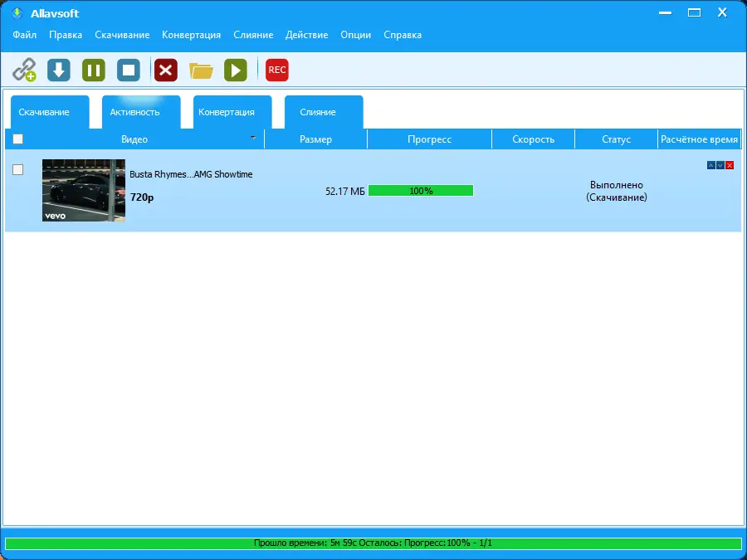
Task: Toggle the select-all checkbox in the header
Action: click(17, 139)
